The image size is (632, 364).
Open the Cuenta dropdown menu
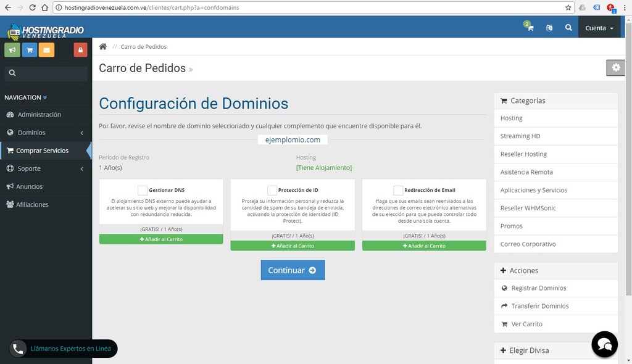[x=598, y=28]
